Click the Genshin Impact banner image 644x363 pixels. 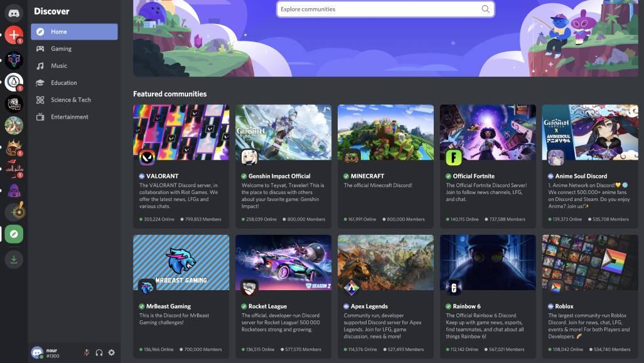coord(283,133)
